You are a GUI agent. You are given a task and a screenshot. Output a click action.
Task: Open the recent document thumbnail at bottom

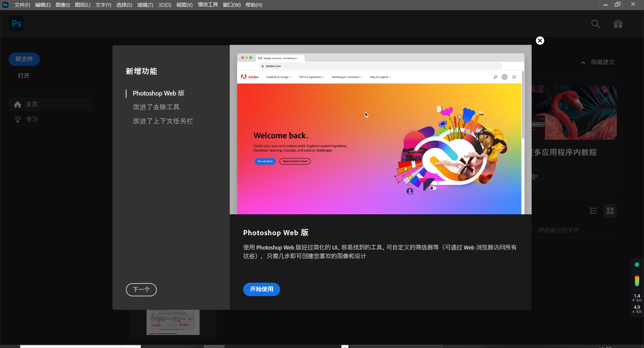(x=173, y=322)
